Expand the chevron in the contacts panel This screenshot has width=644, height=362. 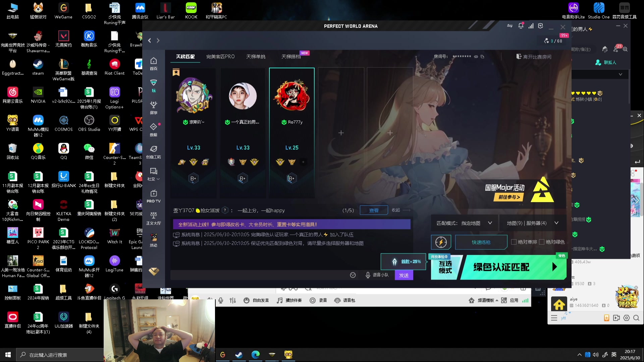coord(621,74)
